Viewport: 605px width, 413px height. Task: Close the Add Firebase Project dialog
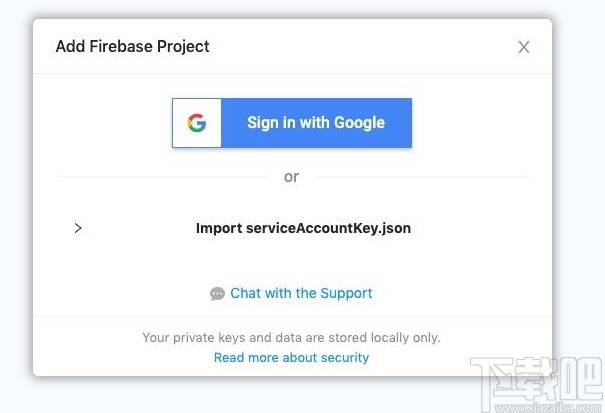pyautogui.click(x=523, y=47)
